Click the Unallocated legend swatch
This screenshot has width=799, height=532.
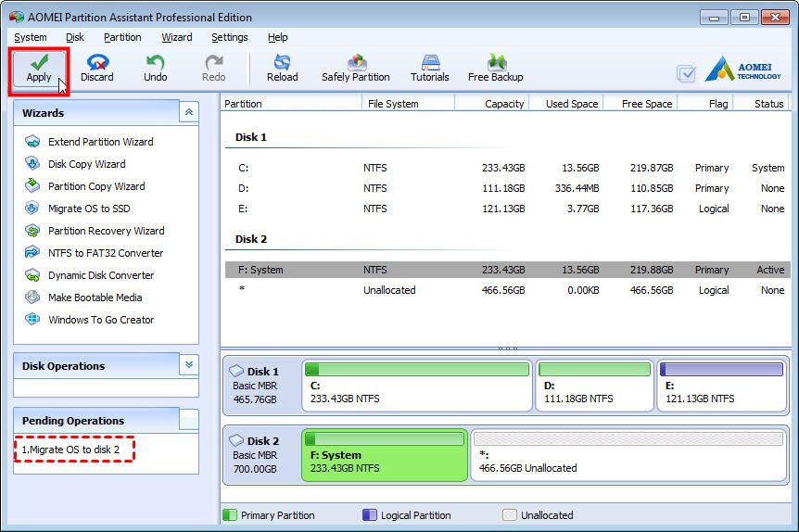tap(510, 514)
